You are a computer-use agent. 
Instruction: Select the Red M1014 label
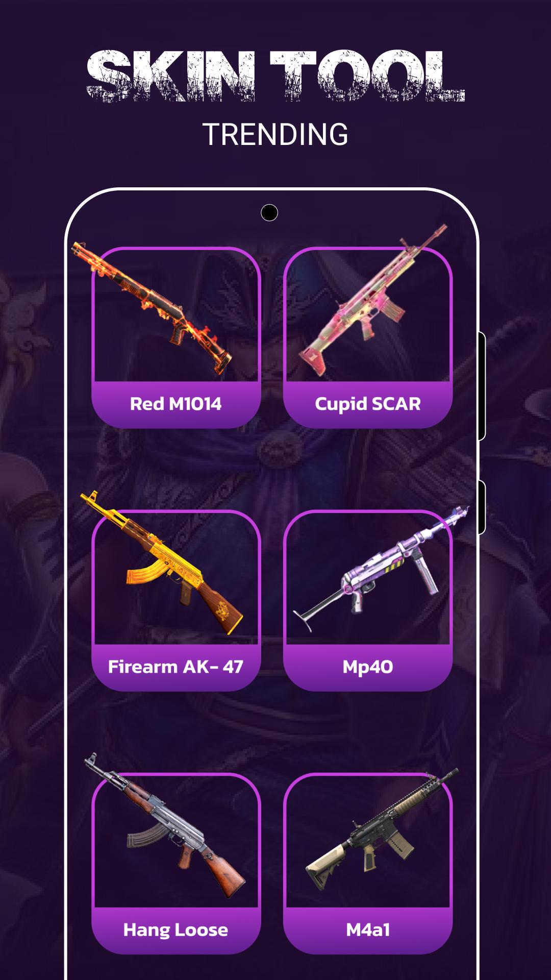(x=176, y=404)
